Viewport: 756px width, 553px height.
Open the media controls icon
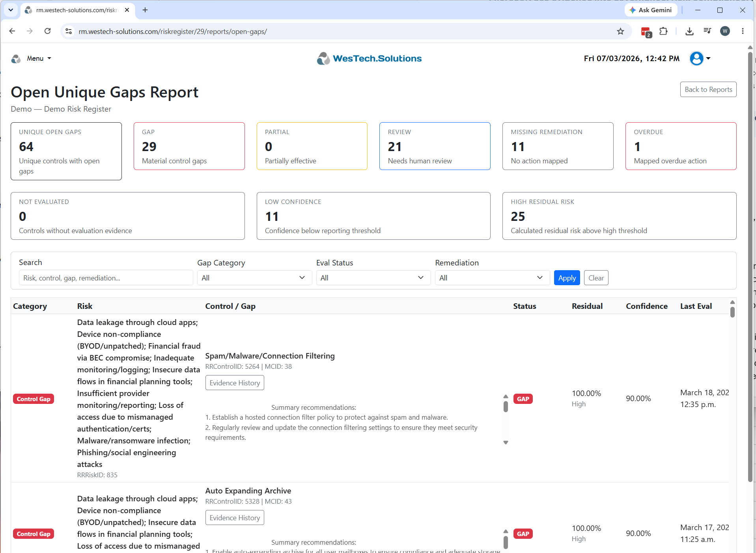(x=707, y=31)
